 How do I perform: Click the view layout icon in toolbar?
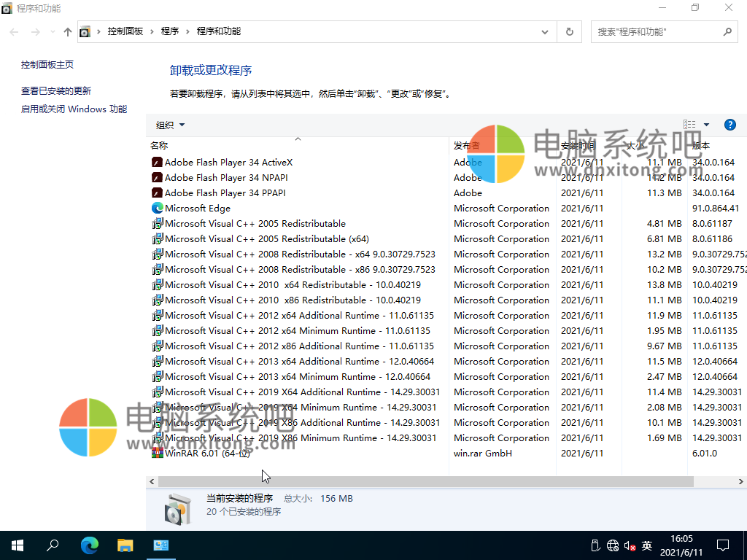tap(689, 125)
